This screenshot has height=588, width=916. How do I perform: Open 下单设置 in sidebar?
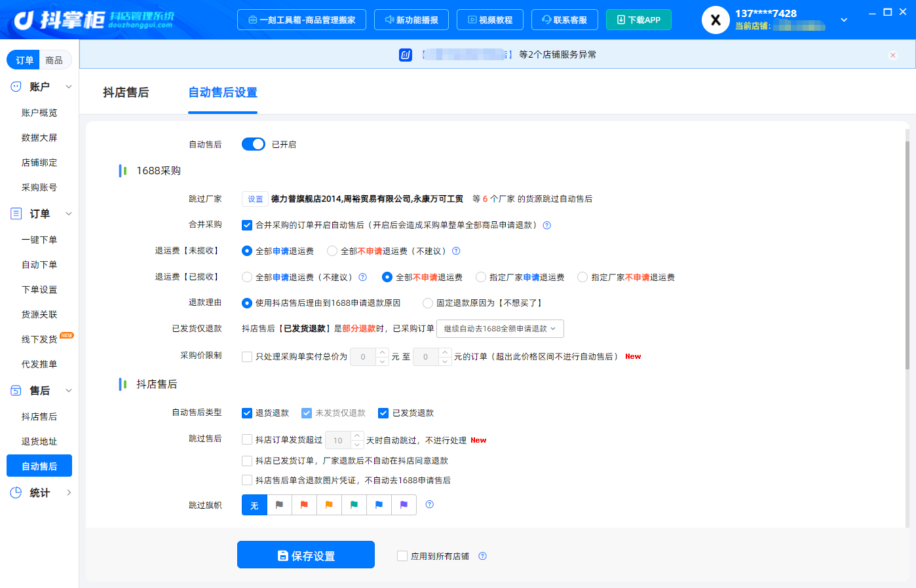click(x=39, y=289)
